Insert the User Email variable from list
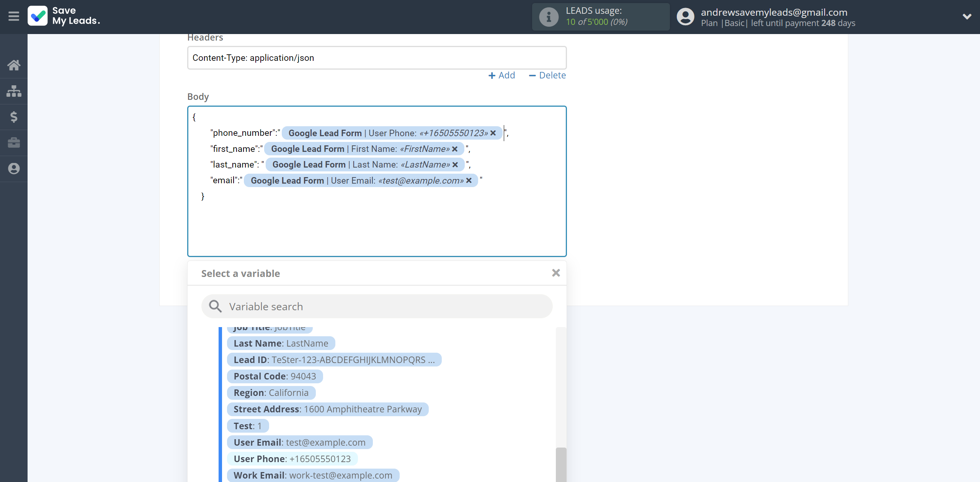 pyautogui.click(x=300, y=442)
